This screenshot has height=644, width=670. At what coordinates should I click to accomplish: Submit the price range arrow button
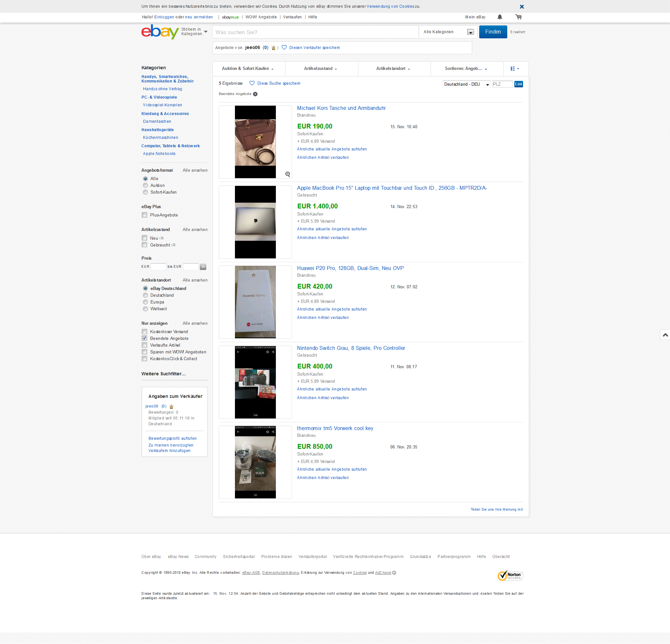pos(203,267)
